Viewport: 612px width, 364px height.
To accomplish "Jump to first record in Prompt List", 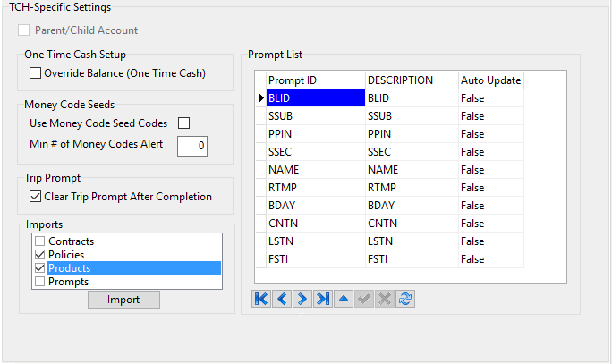I will [261, 299].
